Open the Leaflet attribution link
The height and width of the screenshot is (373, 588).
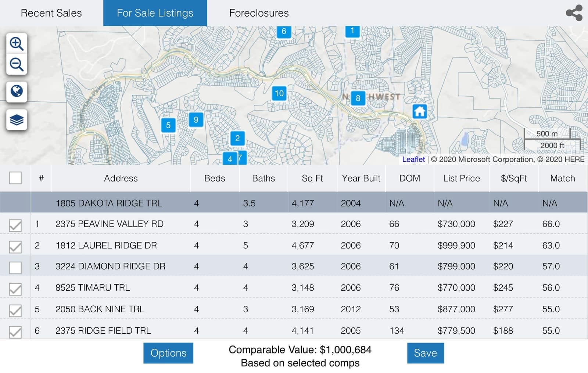tap(414, 159)
